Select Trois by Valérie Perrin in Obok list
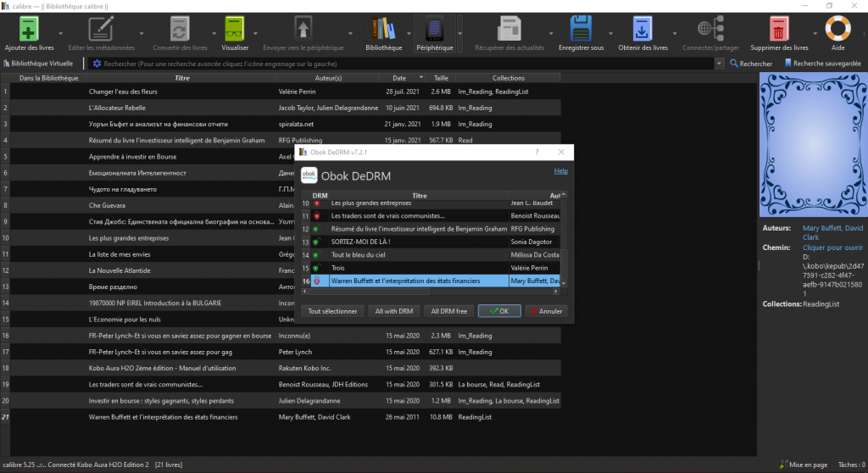Image resolution: width=868 pixels, height=473 pixels. [x=431, y=268]
